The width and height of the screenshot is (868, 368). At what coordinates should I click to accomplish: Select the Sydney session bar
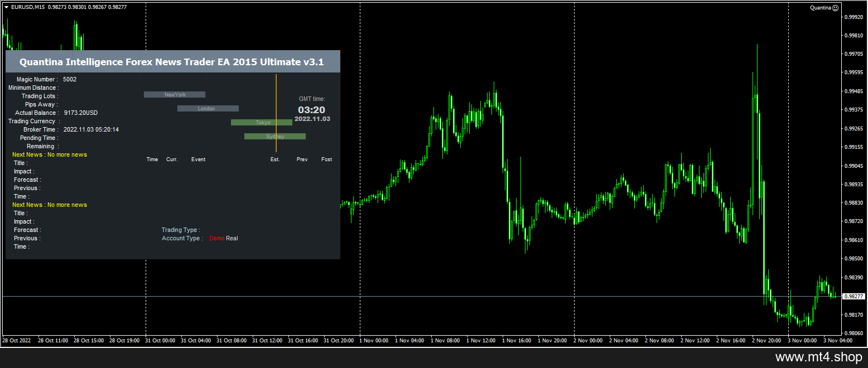pos(275,137)
